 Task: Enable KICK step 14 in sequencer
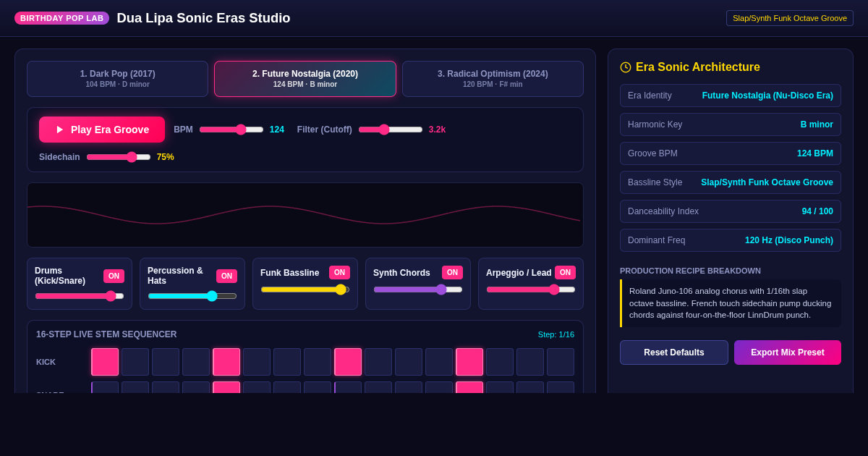(x=500, y=362)
